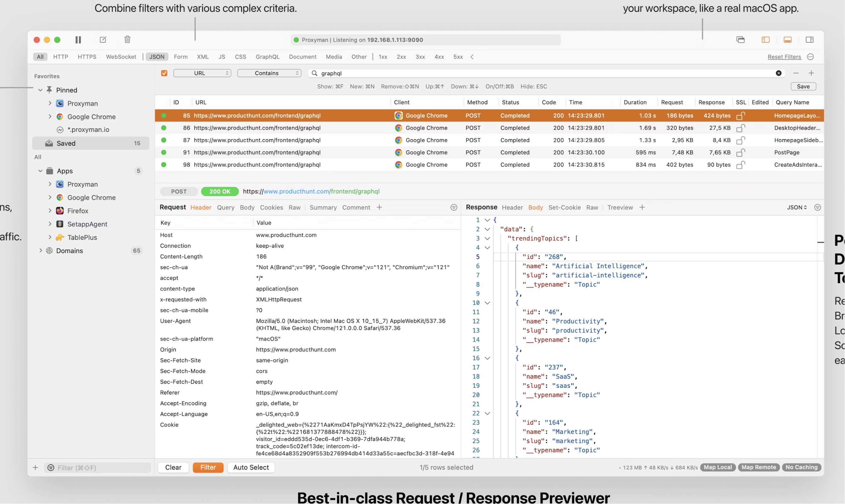Open the Response Treeview tab

coord(620,208)
